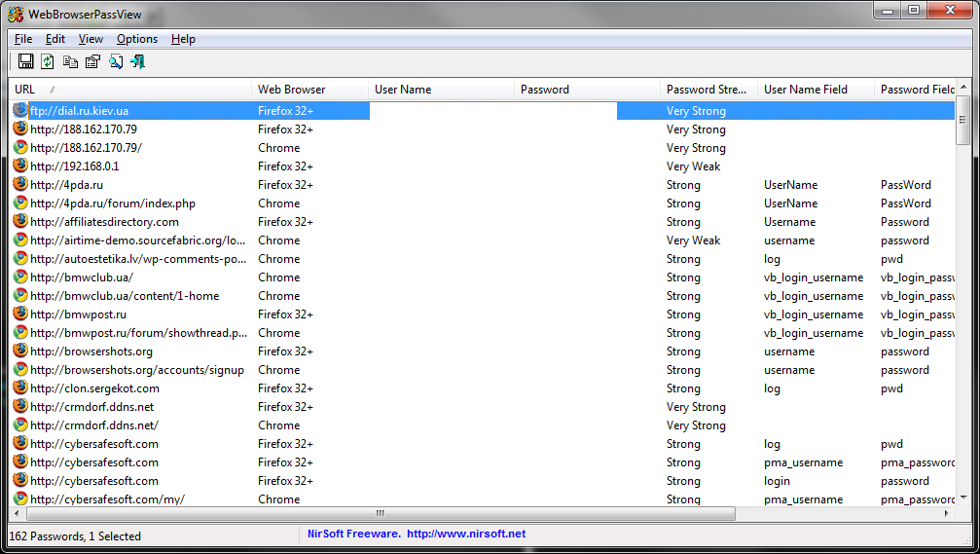Screen dimensions: 980x554
Task: Sort by User Name Field column header
Action: (816, 90)
